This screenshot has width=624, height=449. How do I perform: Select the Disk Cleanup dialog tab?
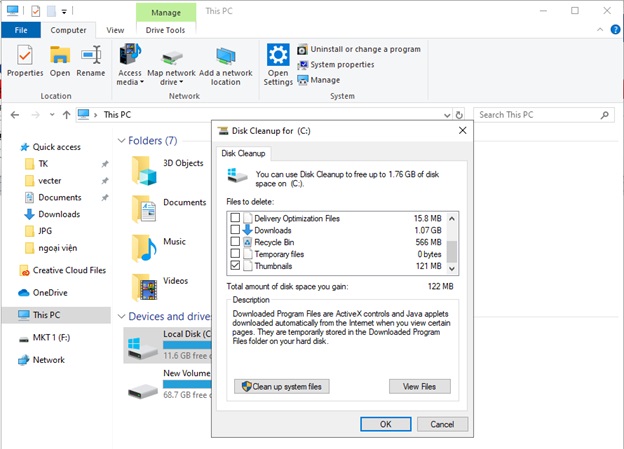point(243,154)
